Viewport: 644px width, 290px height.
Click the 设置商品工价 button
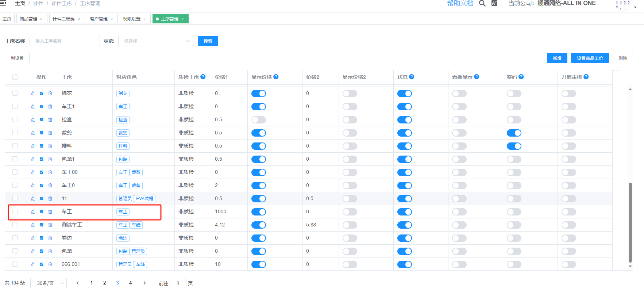590,58
